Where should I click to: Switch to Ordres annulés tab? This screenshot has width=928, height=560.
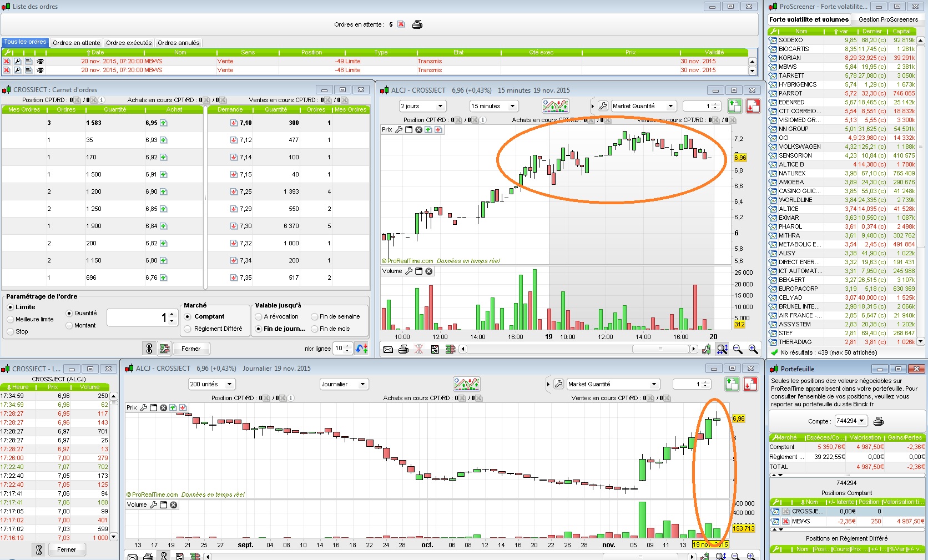point(178,43)
